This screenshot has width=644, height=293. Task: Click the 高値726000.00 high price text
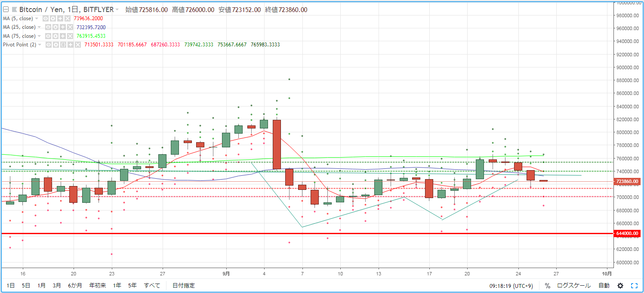pyautogui.click(x=193, y=9)
